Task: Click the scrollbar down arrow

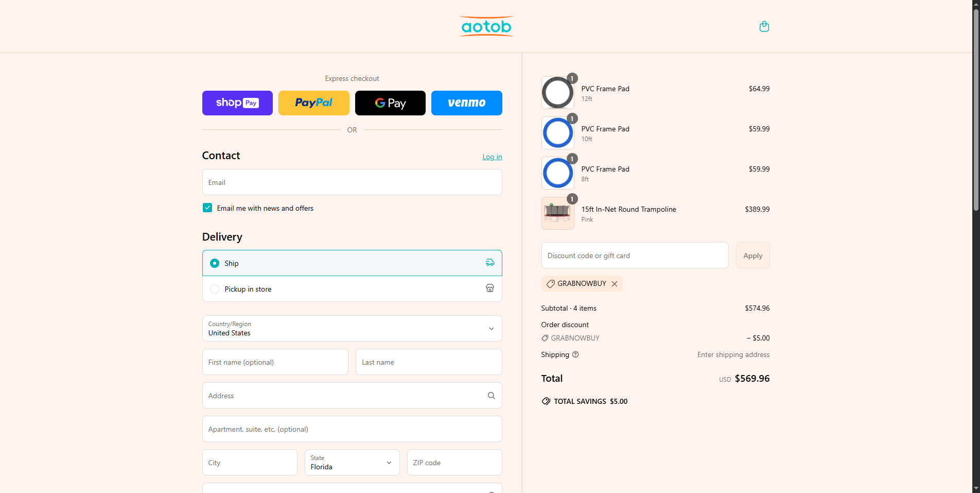Action: coord(976,489)
